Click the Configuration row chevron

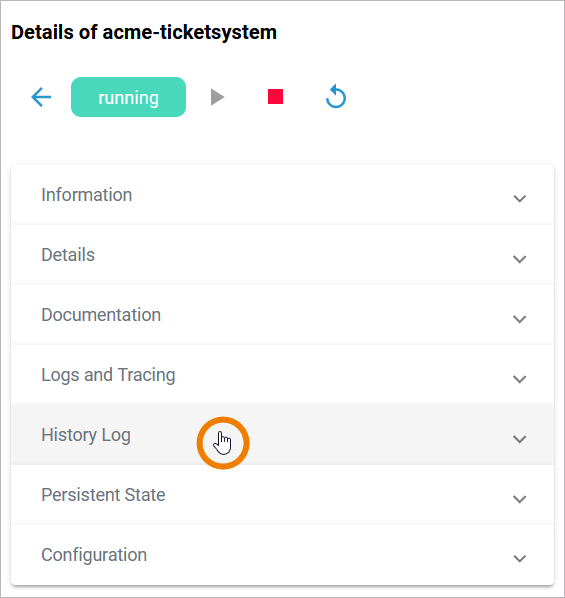(520, 559)
